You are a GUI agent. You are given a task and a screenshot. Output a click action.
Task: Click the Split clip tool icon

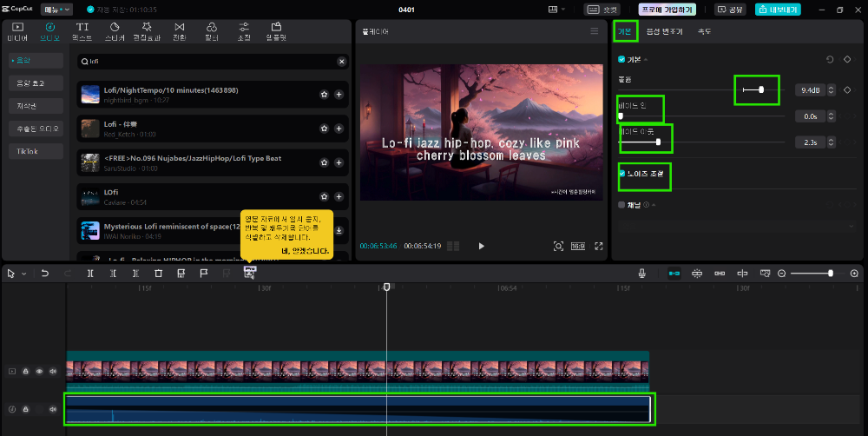click(90, 273)
